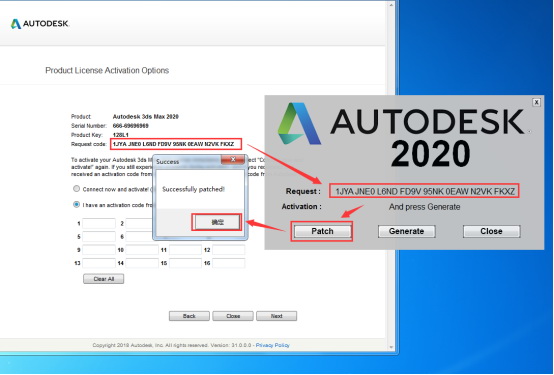Click the scroll-up arrow of the activation window scrollbar
This screenshot has height=375, width=554.
pyautogui.click(x=391, y=5)
